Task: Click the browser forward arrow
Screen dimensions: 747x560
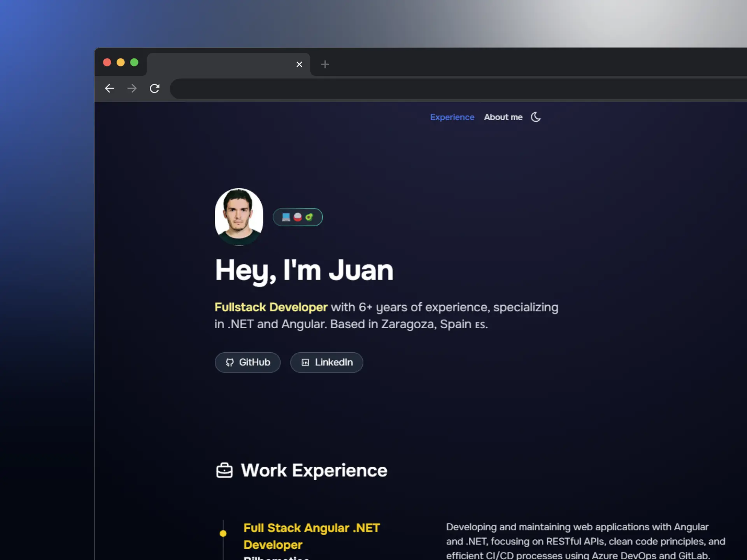Action: 132,89
